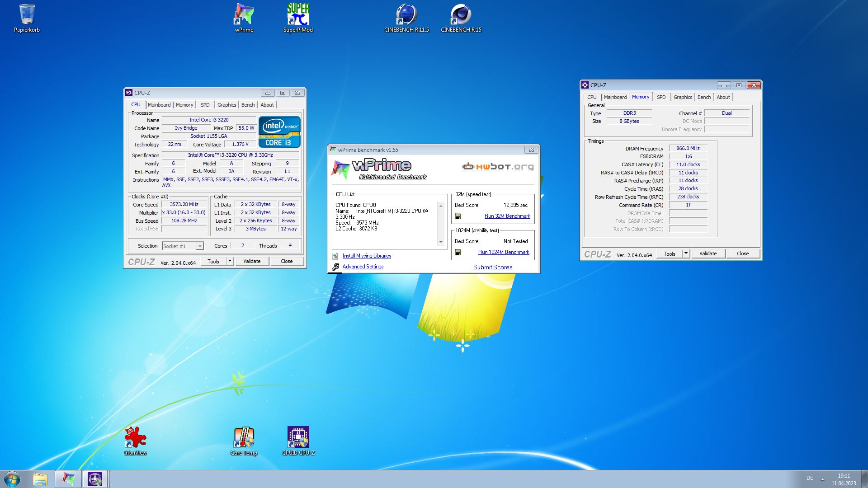Run the 1024M Benchmark link
This screenshot has width=868, height=488.
tap(504, 252)
